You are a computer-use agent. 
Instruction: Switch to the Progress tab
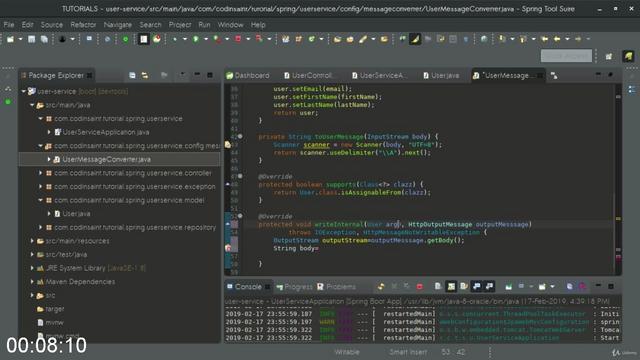pos(294,287)
